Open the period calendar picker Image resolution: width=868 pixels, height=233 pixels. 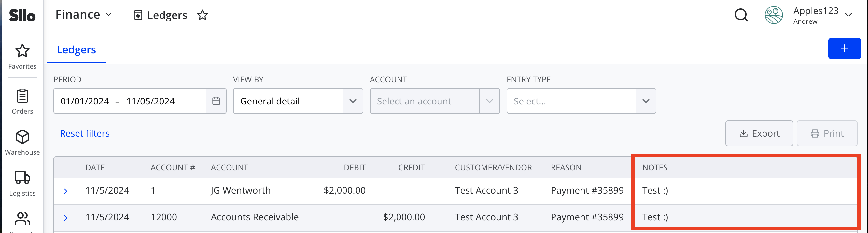[x=216, y=101]
